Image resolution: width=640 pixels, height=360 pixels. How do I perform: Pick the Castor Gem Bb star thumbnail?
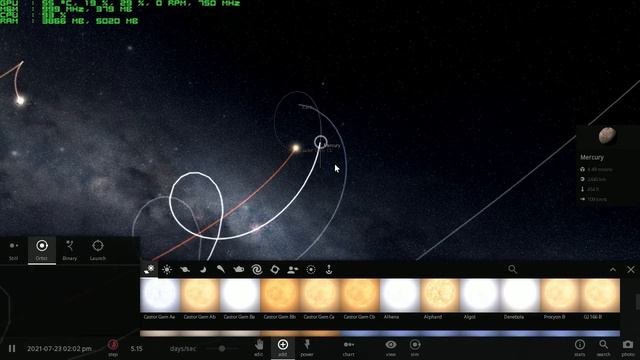click(x=280, y=296)
